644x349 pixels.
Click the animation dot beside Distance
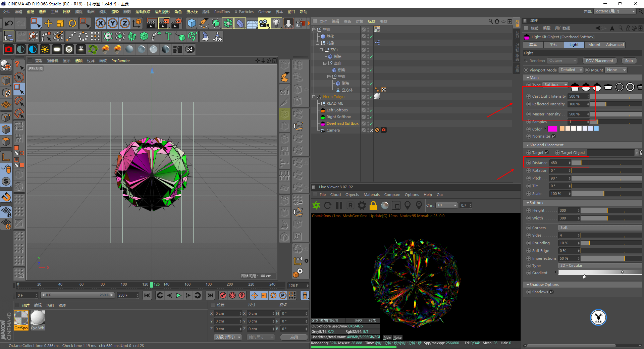529,163
